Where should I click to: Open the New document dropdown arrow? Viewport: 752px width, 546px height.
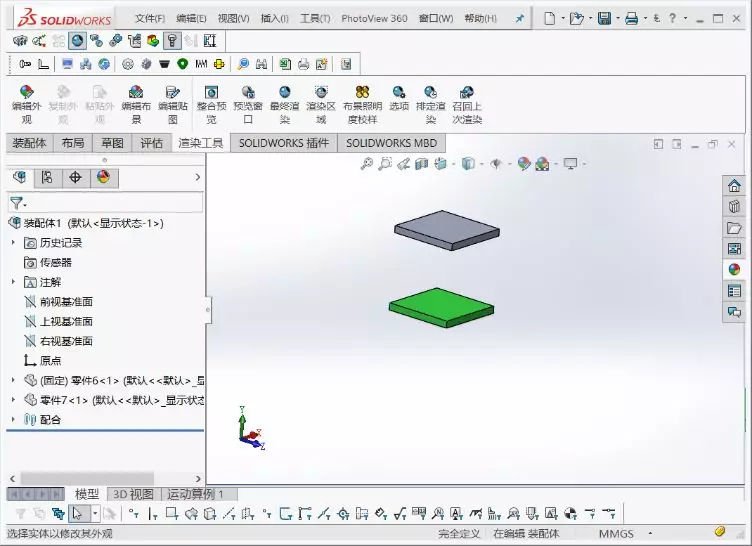[563, 18]
